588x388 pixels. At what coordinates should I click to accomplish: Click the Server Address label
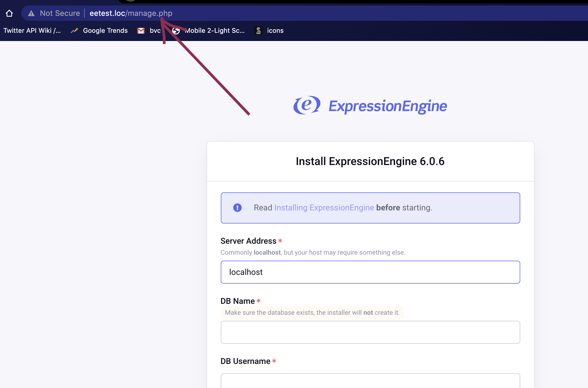coord(248,241)
